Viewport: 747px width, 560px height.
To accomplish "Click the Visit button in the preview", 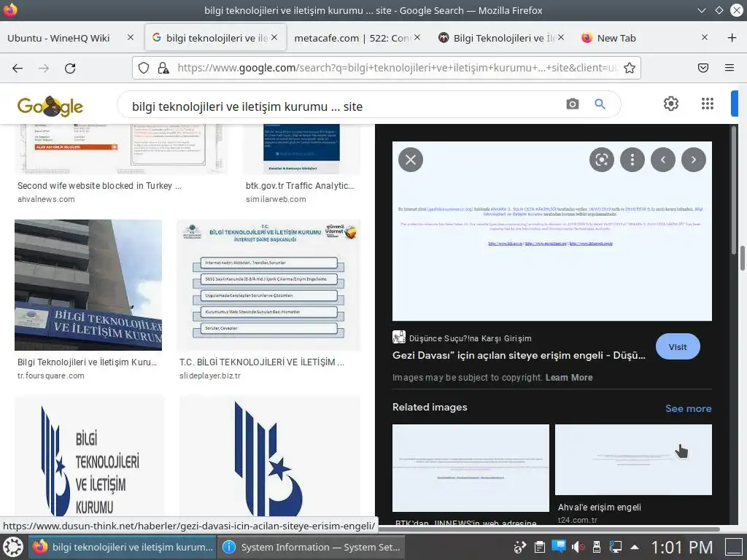I will [678, 346].
